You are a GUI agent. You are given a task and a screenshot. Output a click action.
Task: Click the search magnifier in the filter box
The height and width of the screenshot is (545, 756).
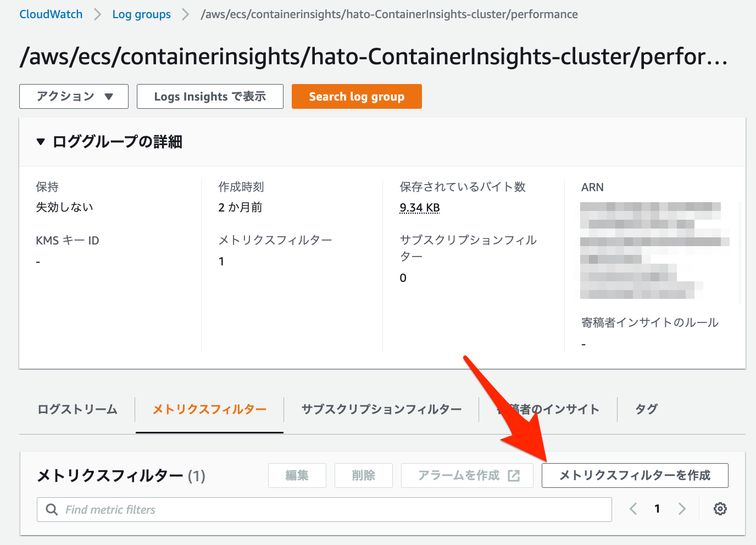pyautogui.click(x=52, y=509)
